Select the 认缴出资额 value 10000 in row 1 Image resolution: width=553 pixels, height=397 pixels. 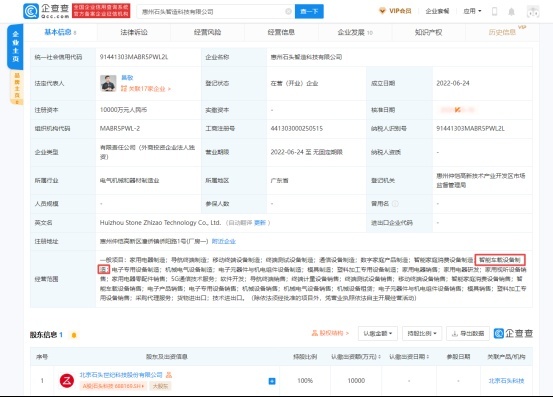point(356,381)
